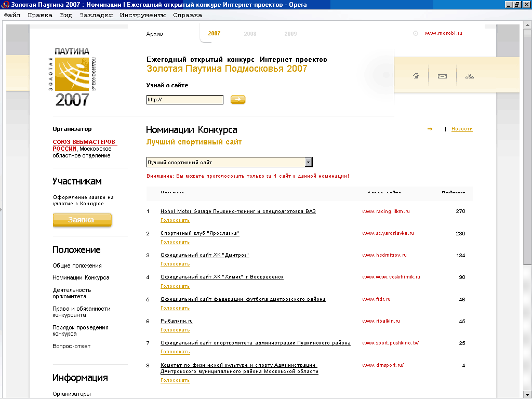Switch to the 2009 archive tab
Image resolution: width=532 pixels, height=399 pixels.
pyautogui.click(x=290, y=34)
